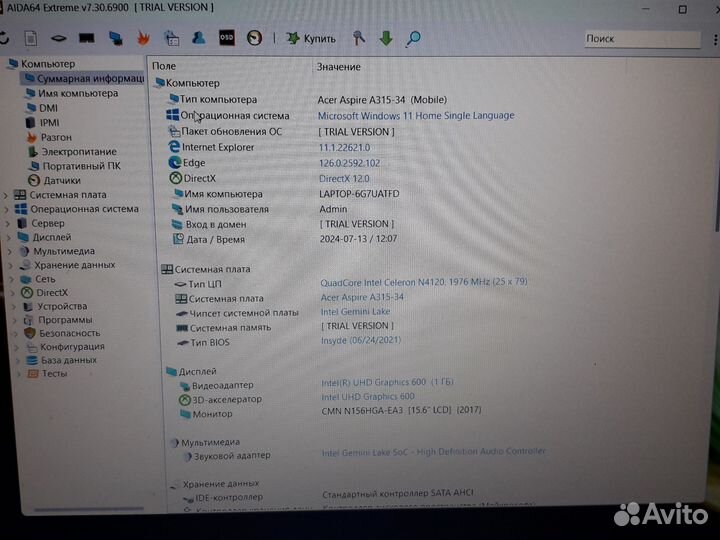720x540 pixels.
Task: Open the OSD panel icon
Action: point(226,38)
